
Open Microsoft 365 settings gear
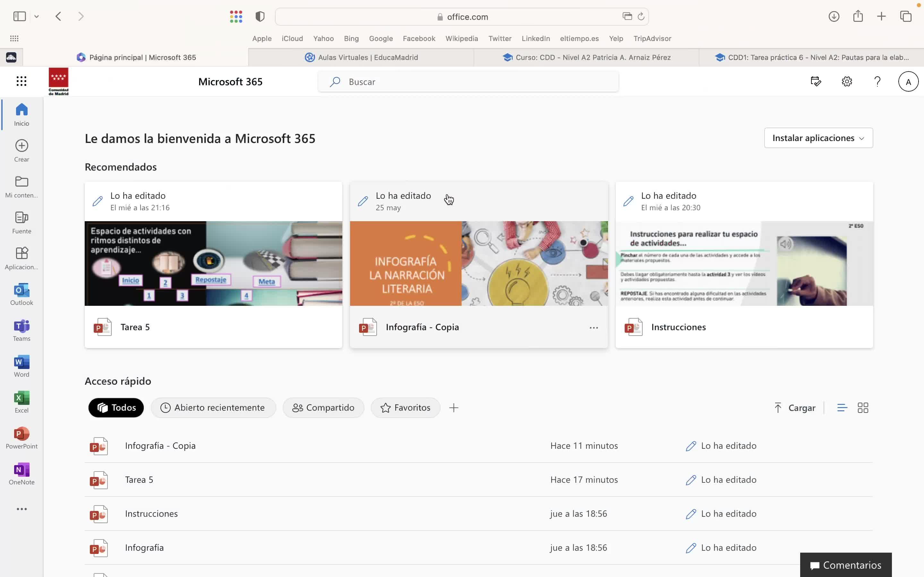(x=846, y=81)
